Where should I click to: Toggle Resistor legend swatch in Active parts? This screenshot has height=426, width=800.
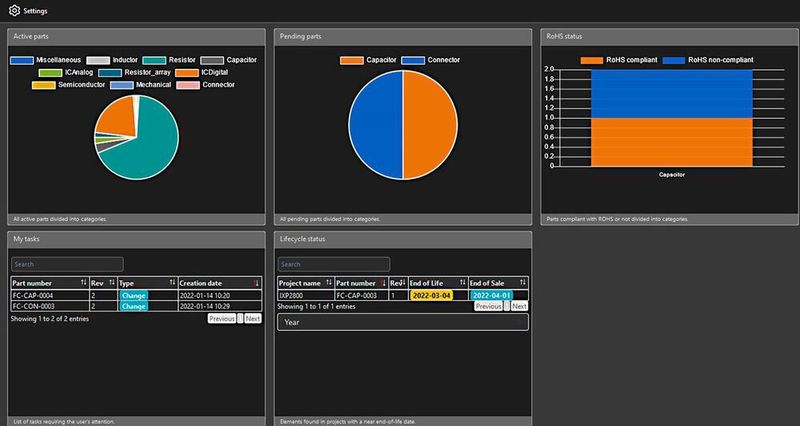[x=155, y=60]
